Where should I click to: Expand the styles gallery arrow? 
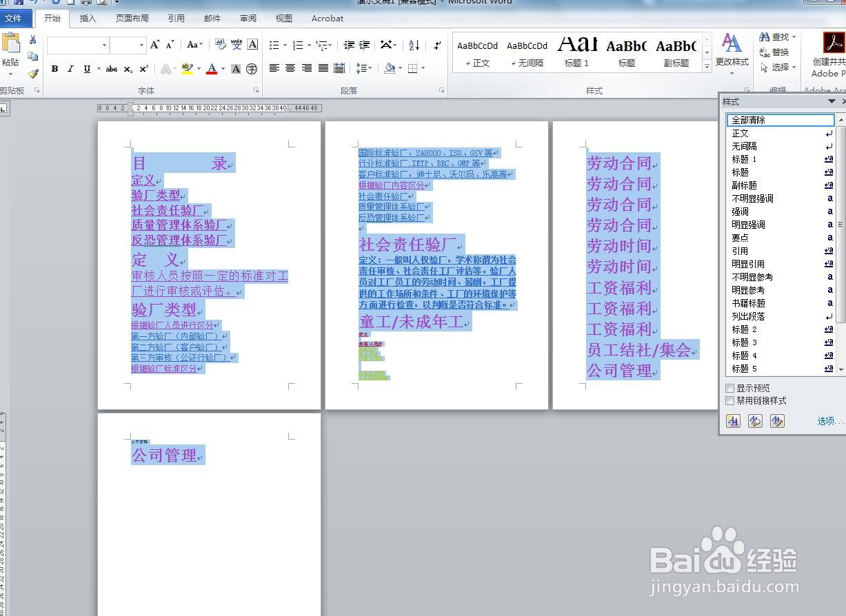pyautogui.click(x=707, y=67)
